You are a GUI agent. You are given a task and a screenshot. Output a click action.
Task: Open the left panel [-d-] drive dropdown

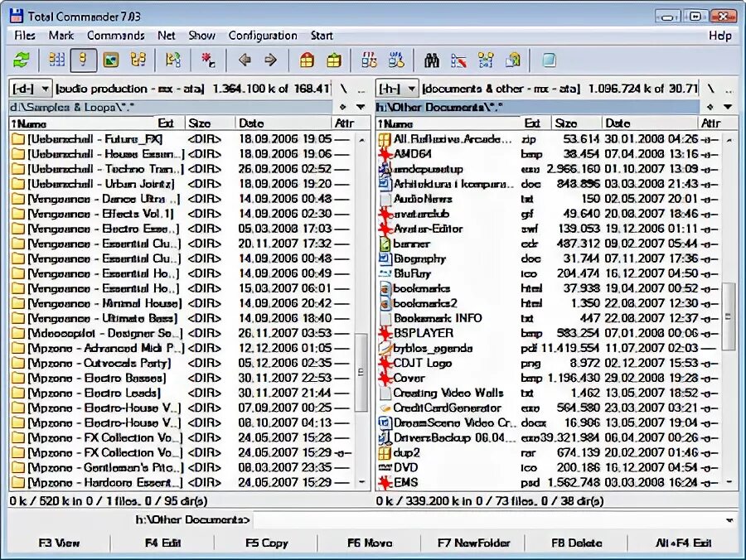point(31,89)
